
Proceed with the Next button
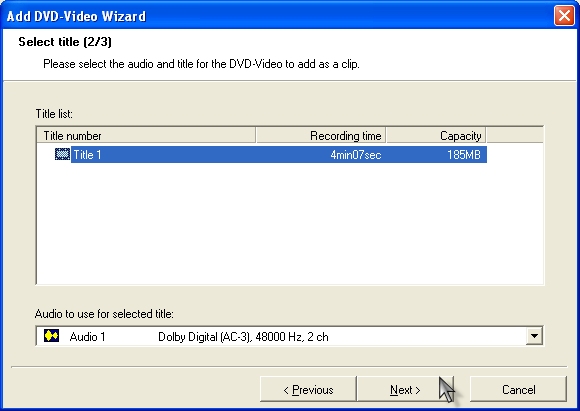tap(405, 390)
